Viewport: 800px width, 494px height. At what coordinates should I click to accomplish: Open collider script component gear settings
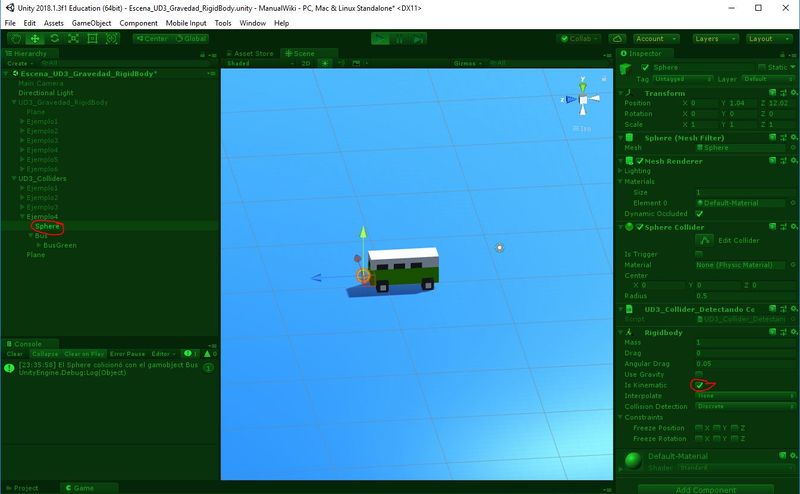coord(793,309)
